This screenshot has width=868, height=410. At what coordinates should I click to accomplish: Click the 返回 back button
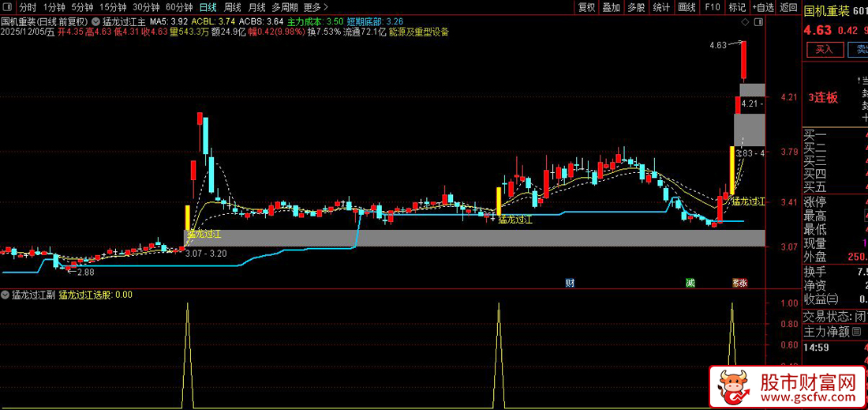788,7
